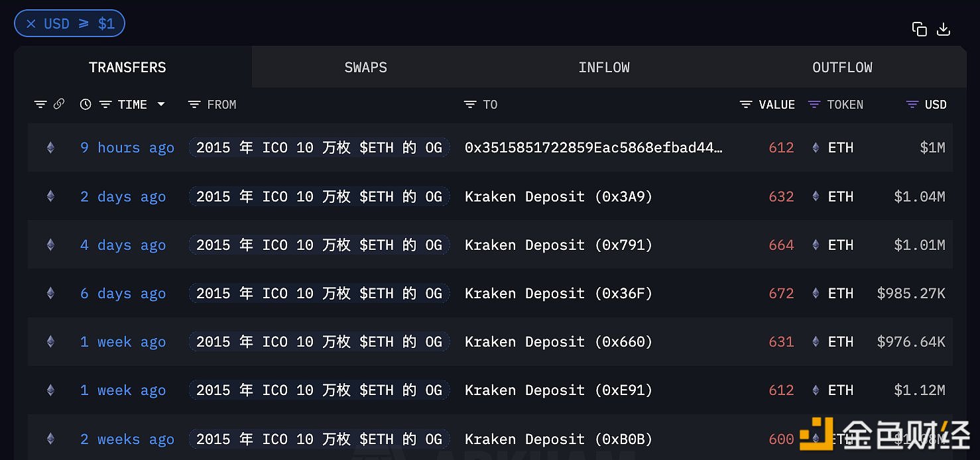The height and width of the screenshot is (460, 980).
Task: Click the chain link icon in header
Action: [59, 104]
